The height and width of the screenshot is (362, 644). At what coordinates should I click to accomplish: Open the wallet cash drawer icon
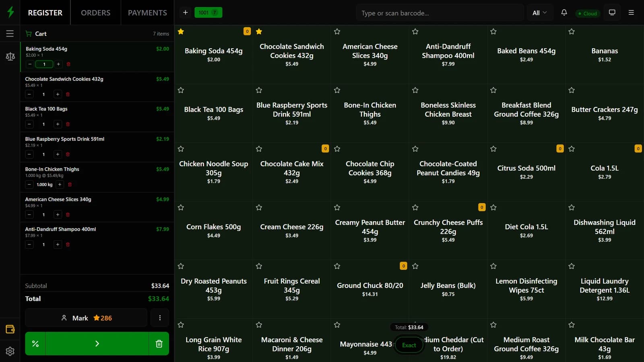10,329
